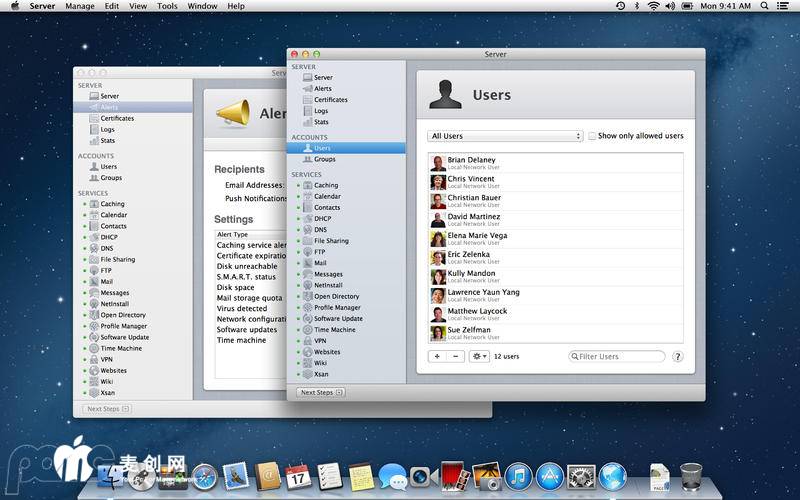Select the Certificates sidebar item
Viewport: 800px width, 500px height.
pos(330,100)
